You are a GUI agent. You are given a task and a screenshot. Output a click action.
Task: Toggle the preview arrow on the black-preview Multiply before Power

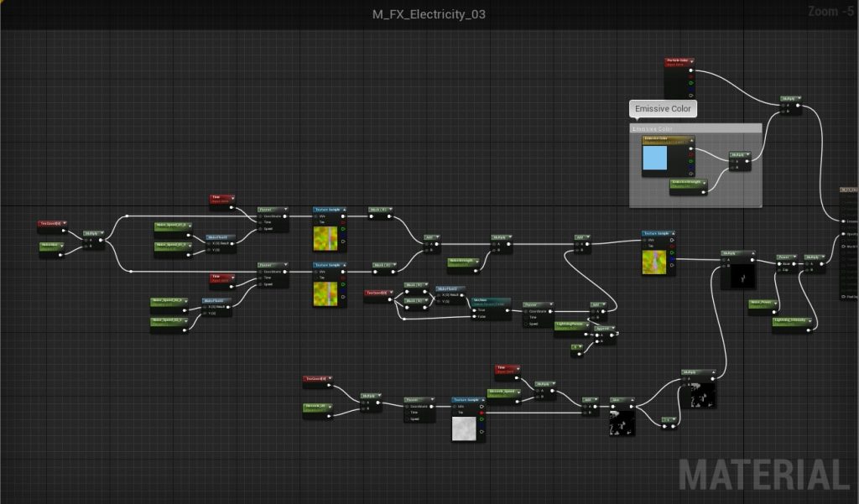coord(752,253)
